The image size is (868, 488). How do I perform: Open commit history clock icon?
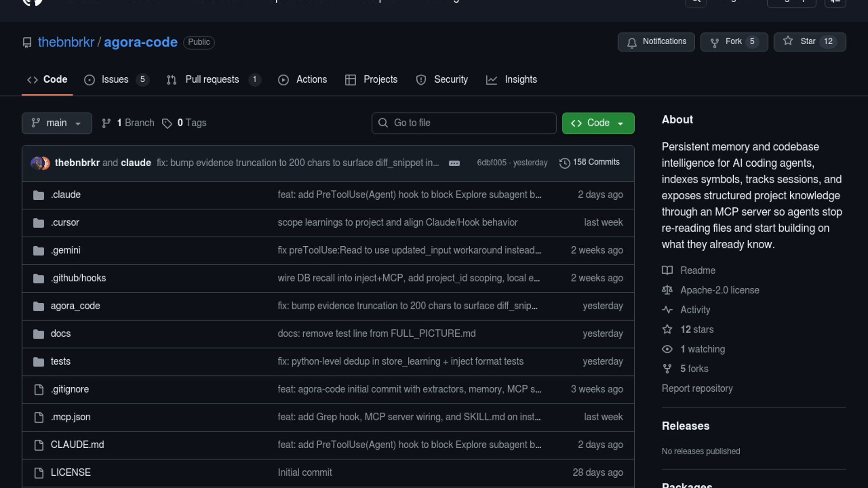[x=564, y=163]
